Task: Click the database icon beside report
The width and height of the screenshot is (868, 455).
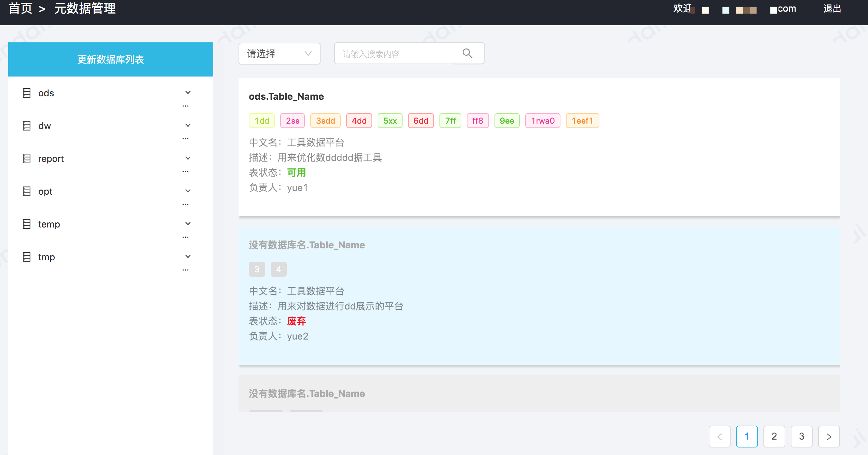Action: (27, 158)
